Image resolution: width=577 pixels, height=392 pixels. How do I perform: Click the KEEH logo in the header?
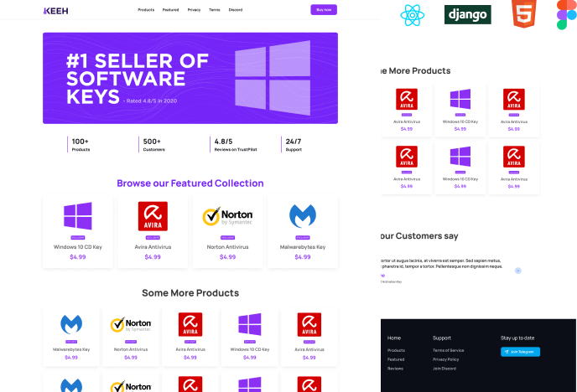click(55, 11)
